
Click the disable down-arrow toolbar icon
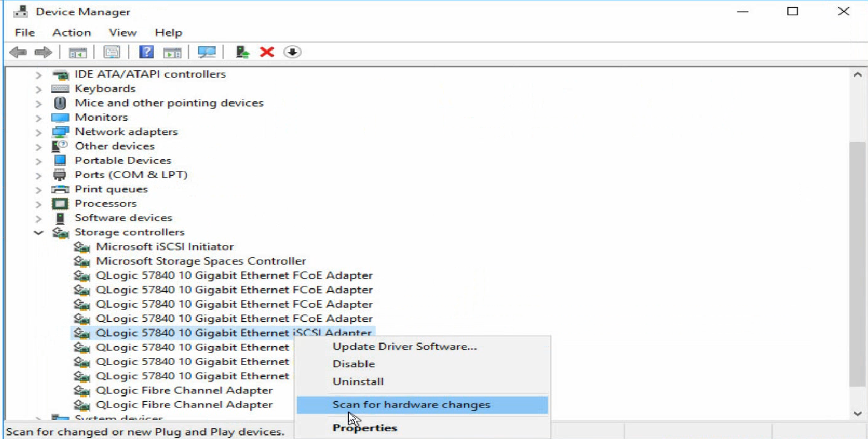pos(292,52)
